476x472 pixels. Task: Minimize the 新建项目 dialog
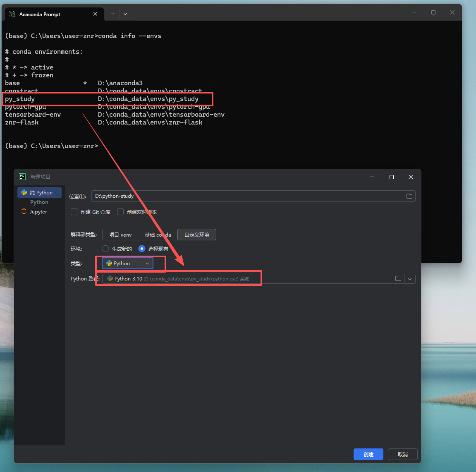(372, 177)
